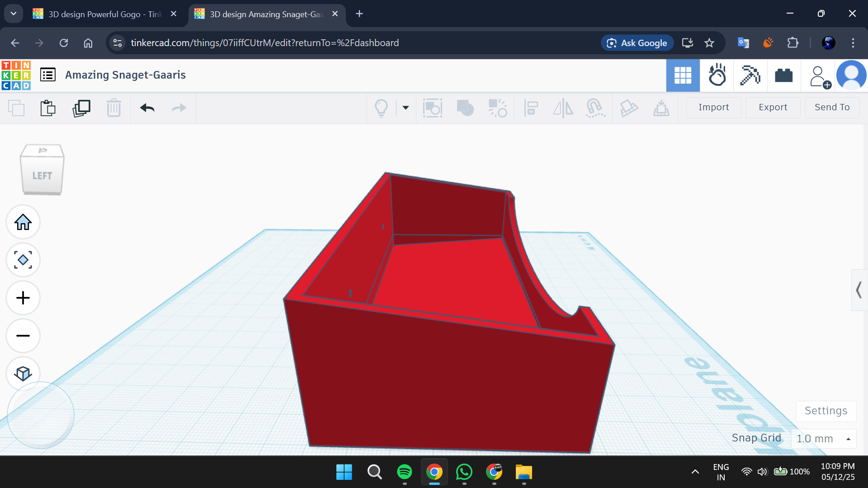
Task: Click the browser home button
Action: pyautogui.click(x=88, y=43)
